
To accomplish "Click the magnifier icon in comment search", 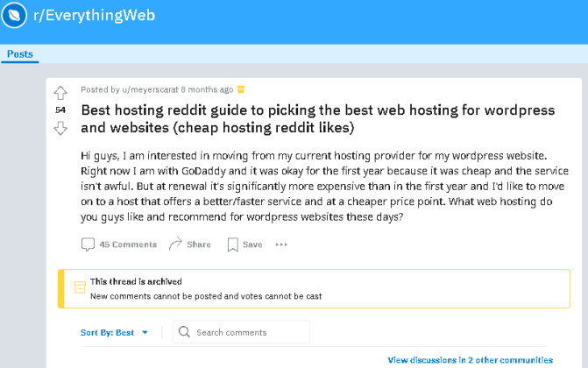I will (x=184, y=331).
